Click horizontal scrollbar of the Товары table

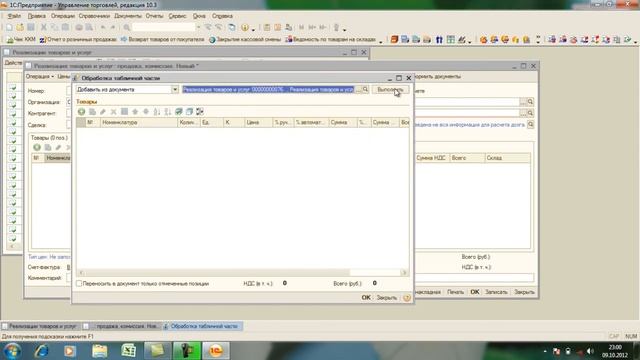pos(243,273)
